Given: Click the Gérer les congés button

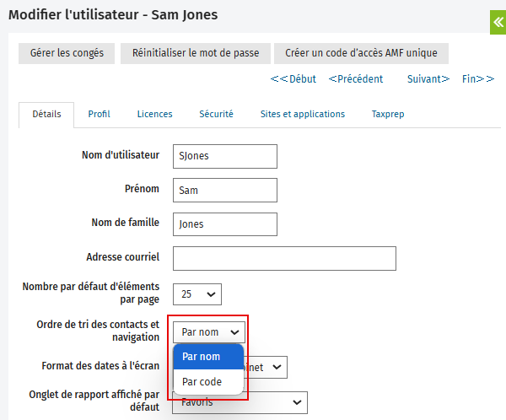Looking at the screenshot, I should [x=67, y=53].
